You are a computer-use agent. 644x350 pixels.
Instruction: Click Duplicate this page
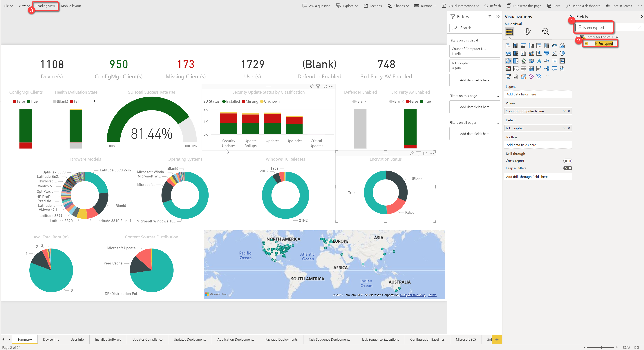point(524,6)
